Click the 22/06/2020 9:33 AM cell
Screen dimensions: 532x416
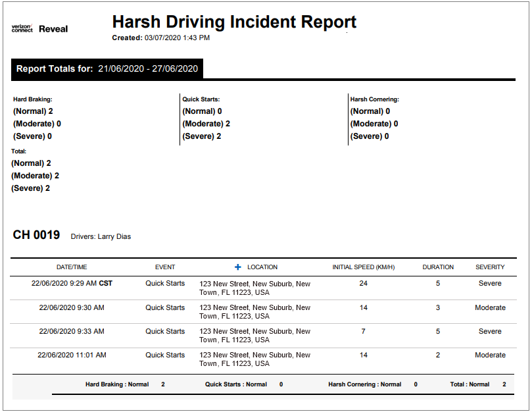pos(72,332)
